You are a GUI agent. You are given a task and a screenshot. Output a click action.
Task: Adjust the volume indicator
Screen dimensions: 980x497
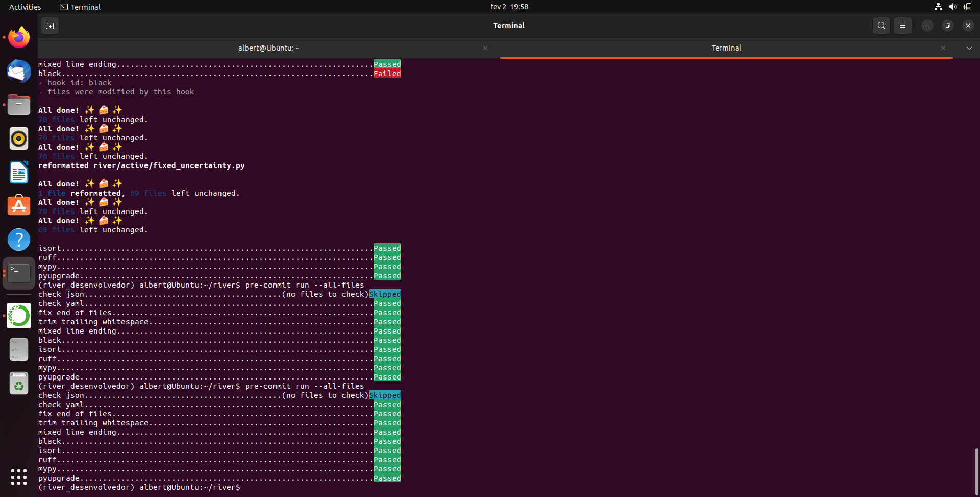coord(952,7)
